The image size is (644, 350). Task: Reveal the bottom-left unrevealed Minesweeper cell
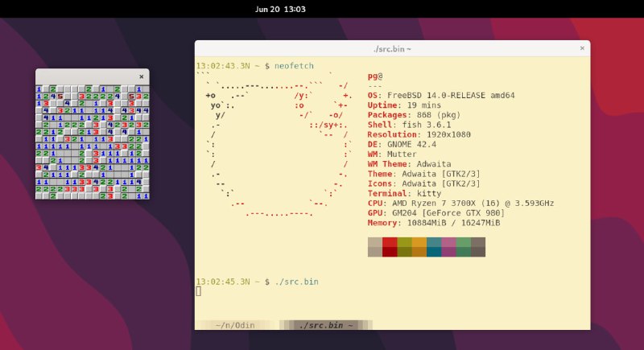[39, 196]
